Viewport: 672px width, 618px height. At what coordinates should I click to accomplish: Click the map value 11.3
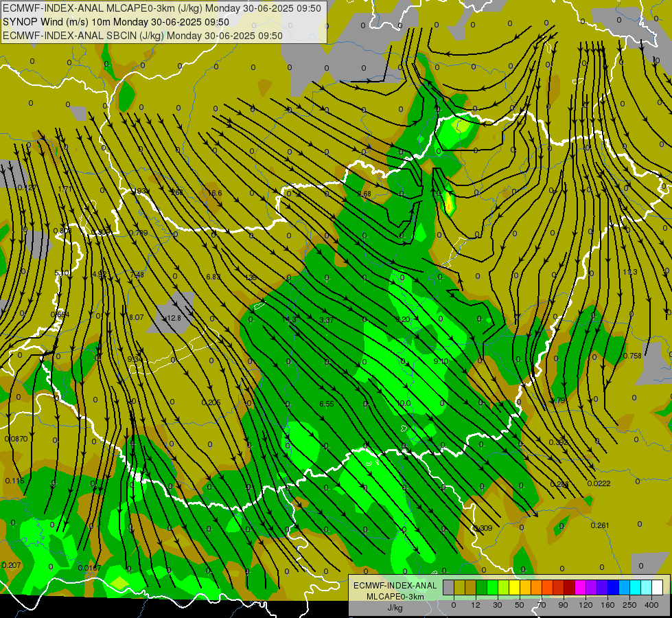(x=630, y=272)
